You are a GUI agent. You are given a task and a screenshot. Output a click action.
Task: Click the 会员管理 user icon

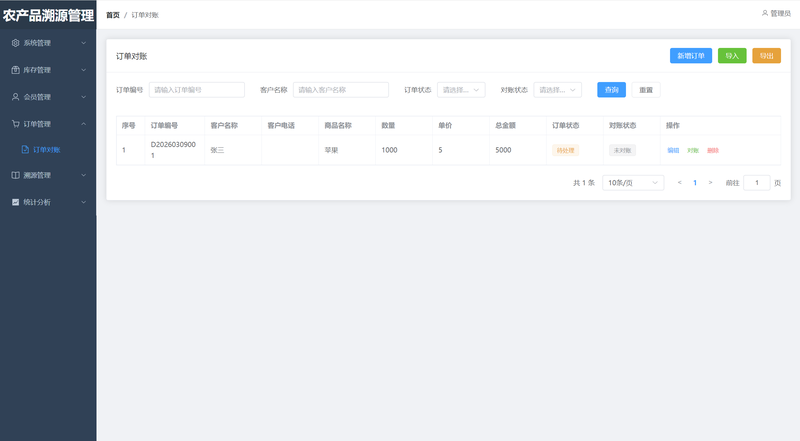click(x=15, y=97)
